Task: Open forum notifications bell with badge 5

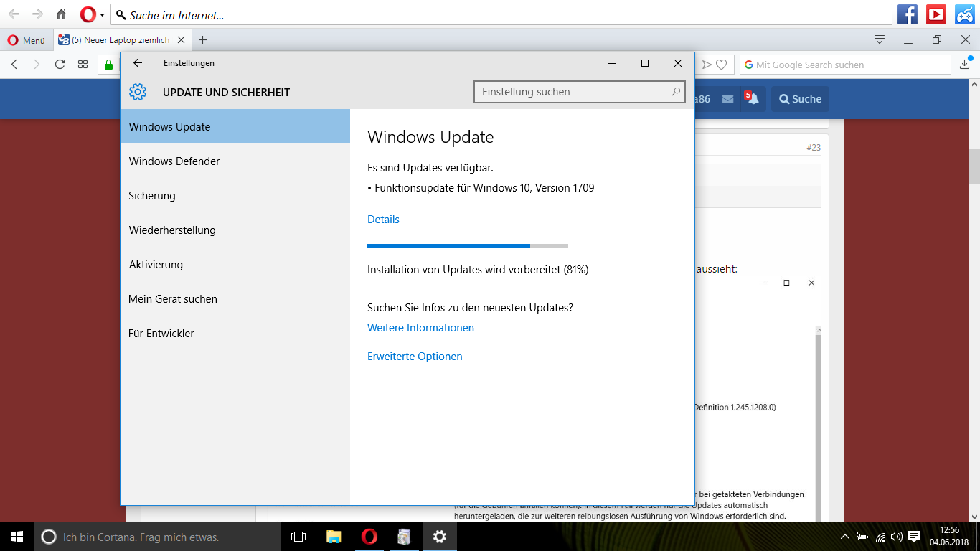Action: (753, 99)
